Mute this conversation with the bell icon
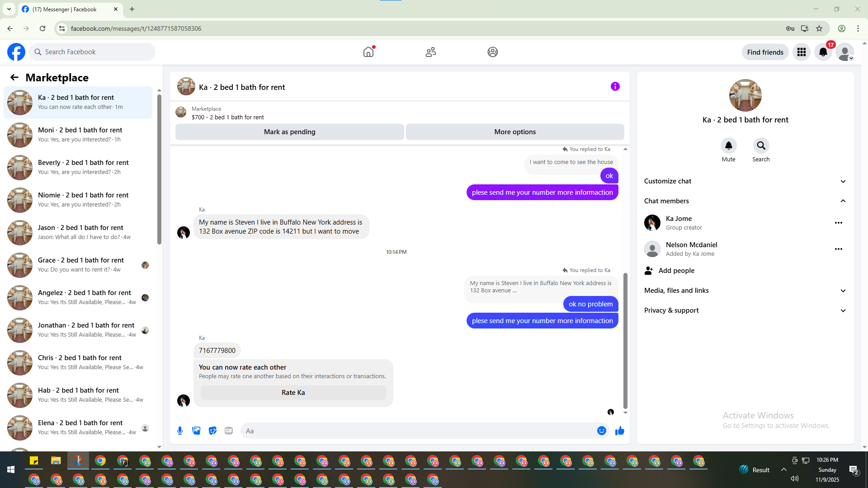Image resolution: width=868 pixels, height=488 pixels. pyautogui.click(x=729, y=145)
